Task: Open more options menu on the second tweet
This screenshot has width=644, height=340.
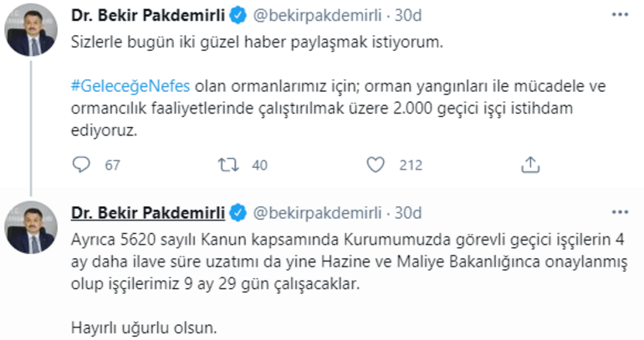Action: pyautogui.click(x=619, y=211)
